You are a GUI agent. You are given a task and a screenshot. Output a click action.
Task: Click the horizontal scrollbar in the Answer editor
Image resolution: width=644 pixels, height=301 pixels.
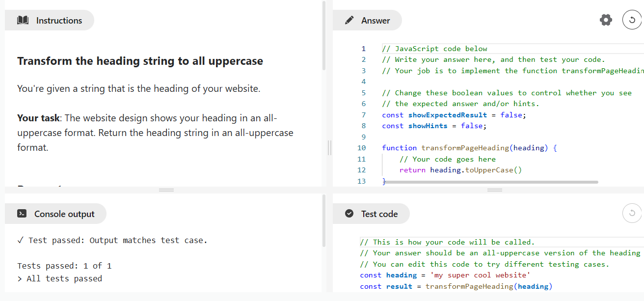(491, 182)
